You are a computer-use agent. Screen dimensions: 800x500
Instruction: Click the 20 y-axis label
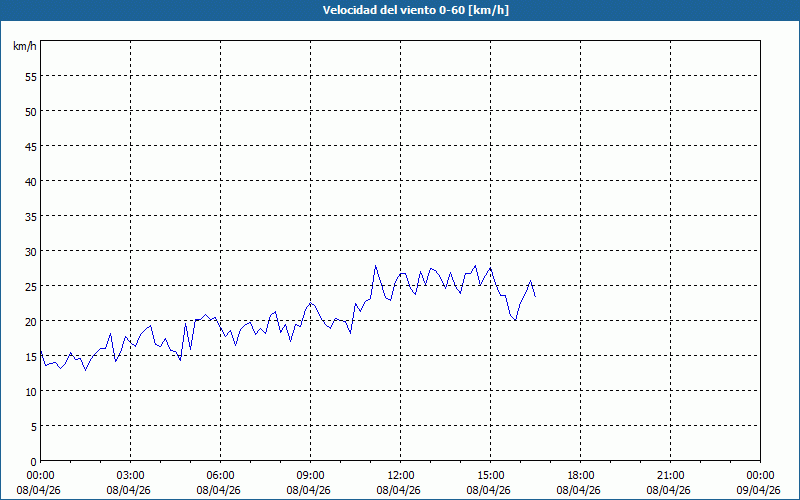30,321
